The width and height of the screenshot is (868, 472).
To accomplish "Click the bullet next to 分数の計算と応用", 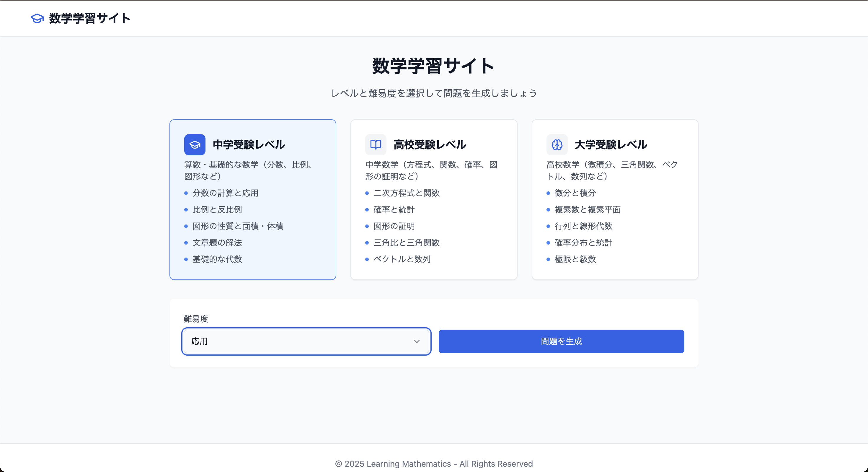I will (186, 193).
